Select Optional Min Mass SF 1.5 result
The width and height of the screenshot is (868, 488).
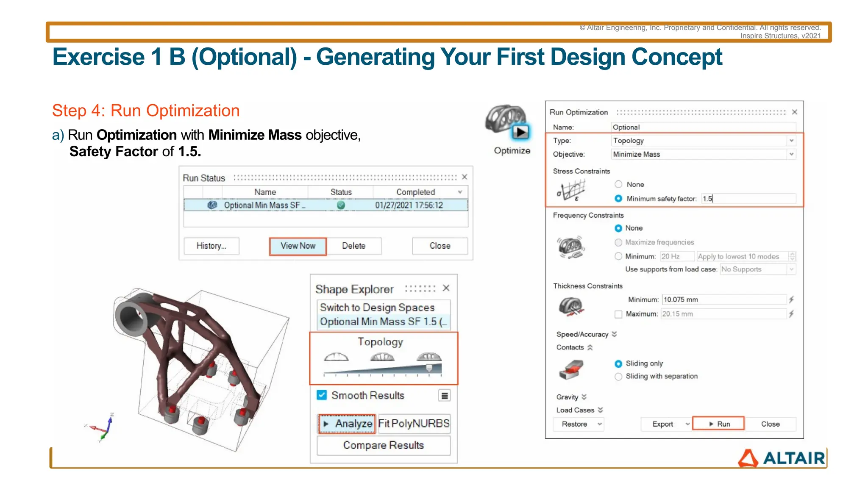point(383,322)
